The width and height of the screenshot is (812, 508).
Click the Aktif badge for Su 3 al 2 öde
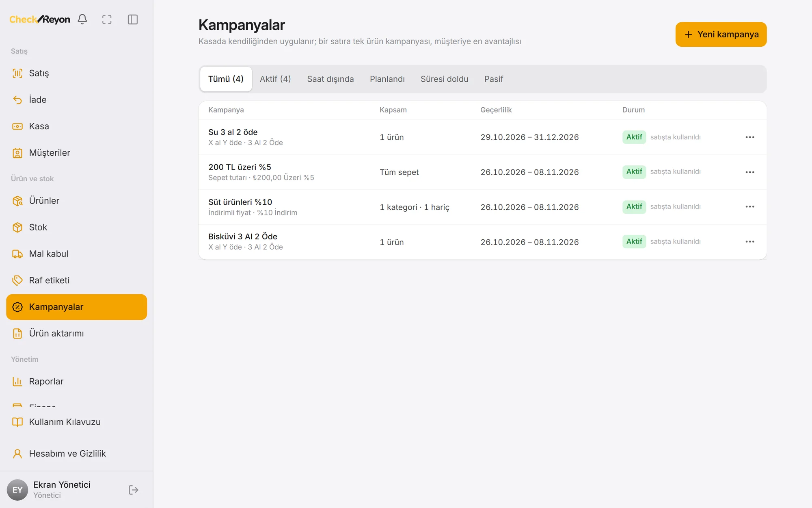tap(634, 137)
